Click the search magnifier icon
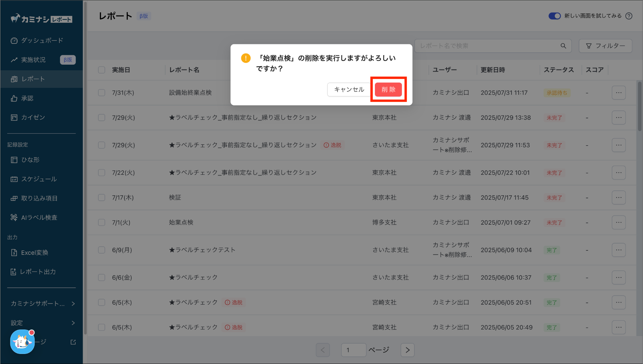This screenshot has width=643, height=364. (x=563, y=46)
